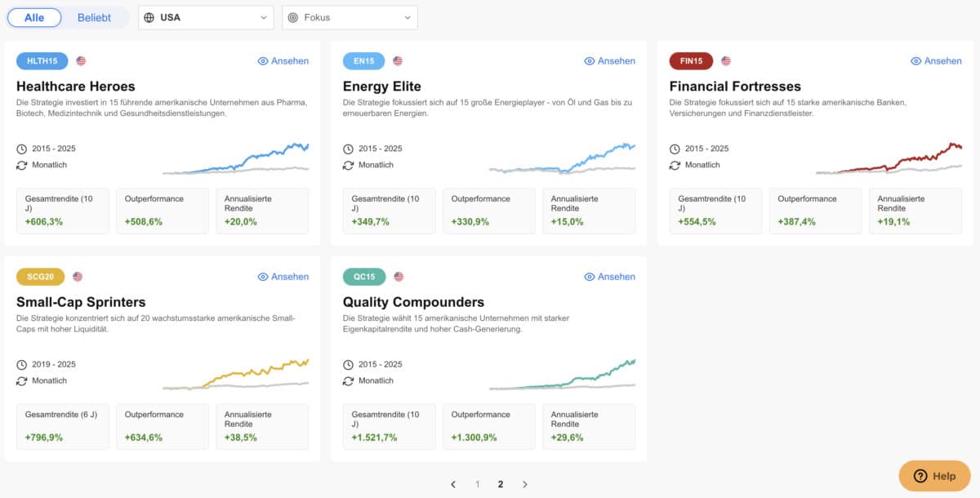Click the clock icon on the Small-Cap Sprinters card

click(x=21, y=364)
